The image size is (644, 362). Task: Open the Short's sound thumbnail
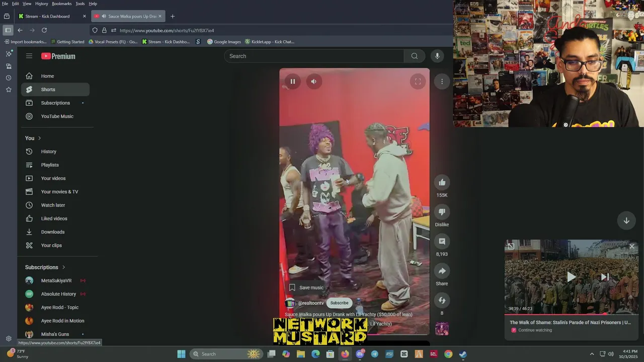(x=442, y=329)
